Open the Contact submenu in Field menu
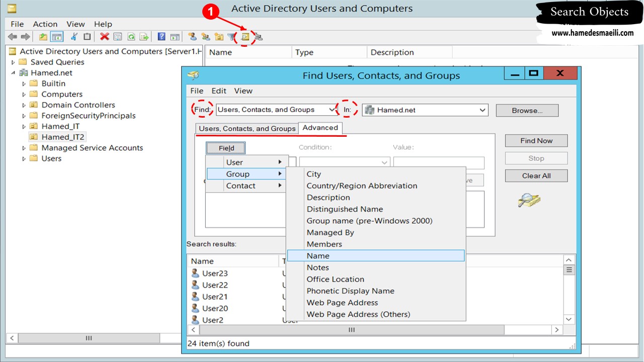 coord(247,186)
